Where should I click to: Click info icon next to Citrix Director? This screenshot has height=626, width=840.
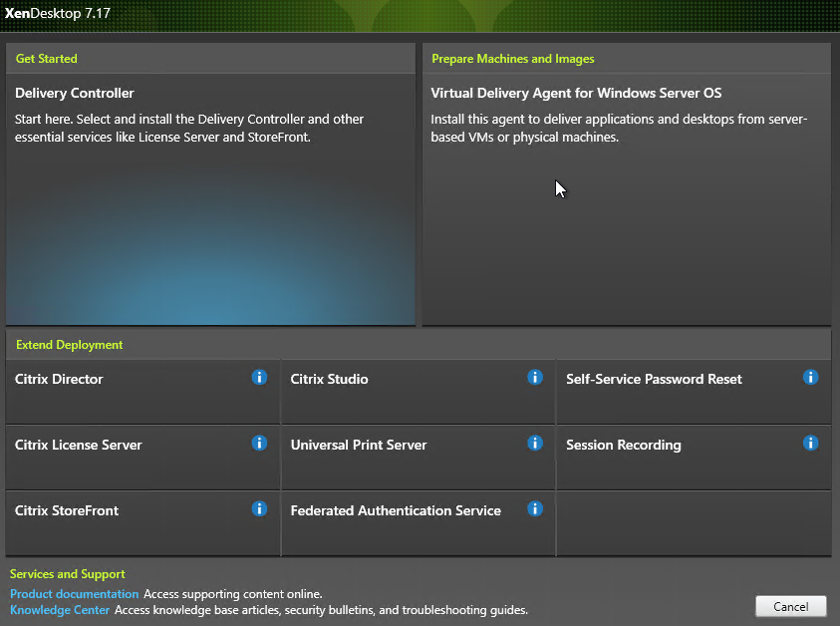point(259,377)
